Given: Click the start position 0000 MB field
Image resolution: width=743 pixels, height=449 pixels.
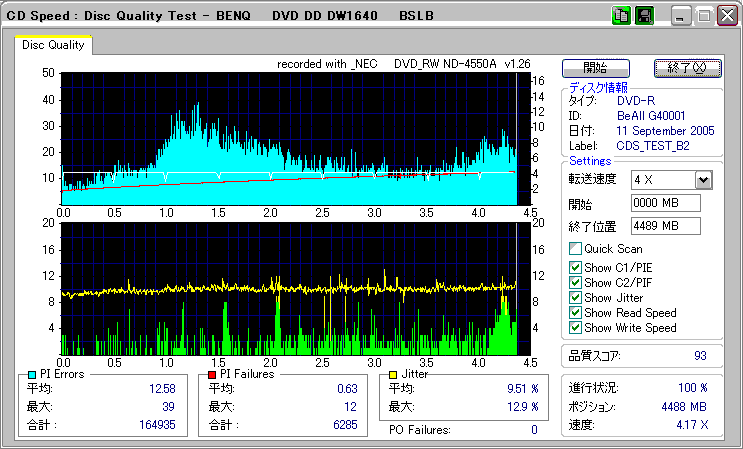Looking at the screenshot, I should [x=665, y=204].
